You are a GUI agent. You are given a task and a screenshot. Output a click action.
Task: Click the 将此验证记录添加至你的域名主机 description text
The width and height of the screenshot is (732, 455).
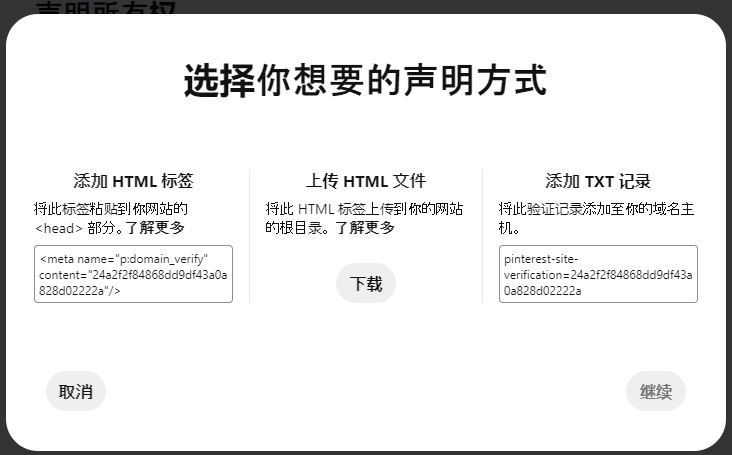point(596,218)
